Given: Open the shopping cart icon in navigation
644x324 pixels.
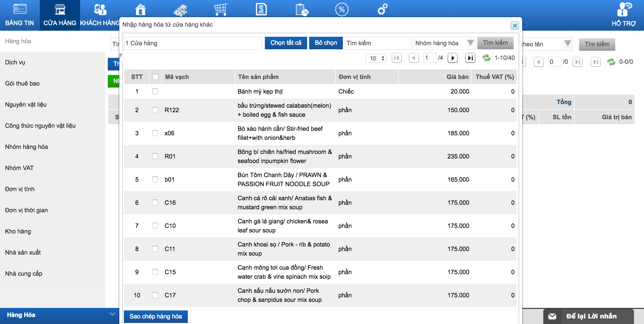Looking at the screenshot, I should click(x=221, y=10).
